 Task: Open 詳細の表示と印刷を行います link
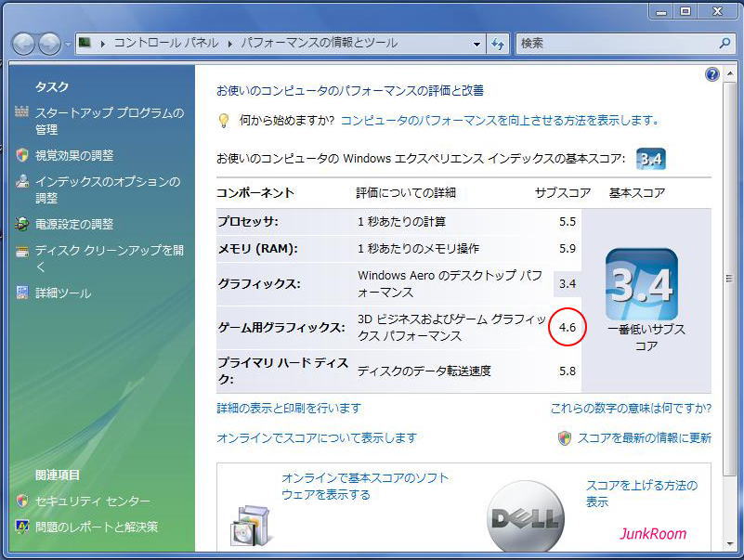(289, 408)
